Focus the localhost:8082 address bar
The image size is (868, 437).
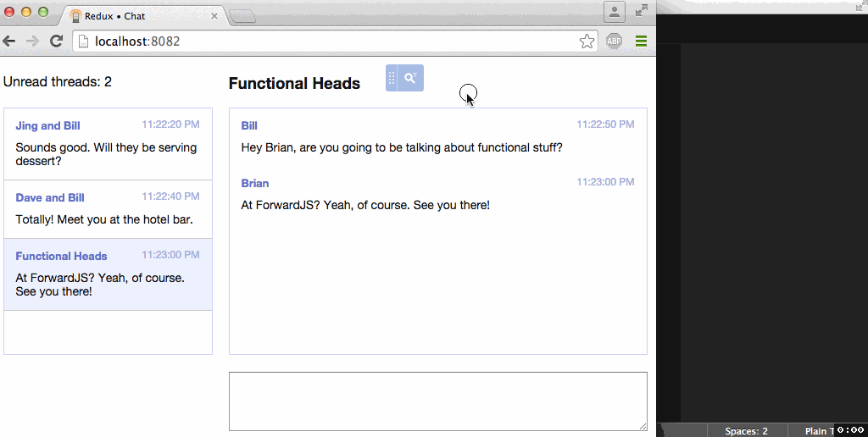[x=335, y=41]
